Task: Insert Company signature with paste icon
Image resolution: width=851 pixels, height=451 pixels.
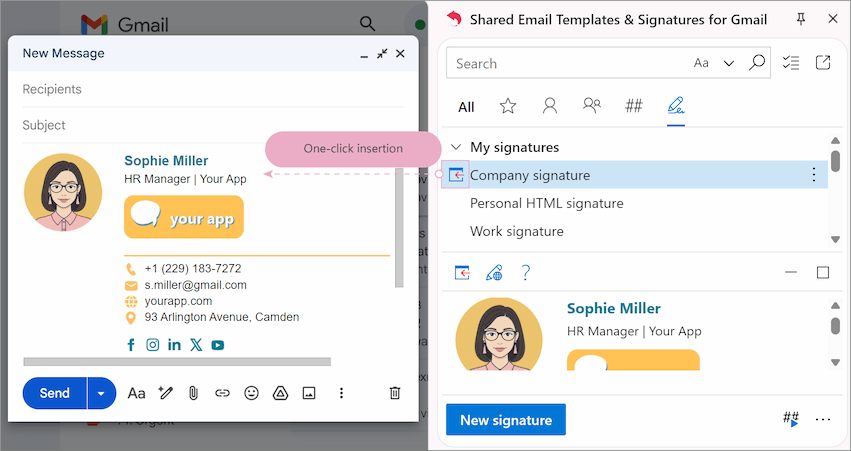Action: click(455, 175)
